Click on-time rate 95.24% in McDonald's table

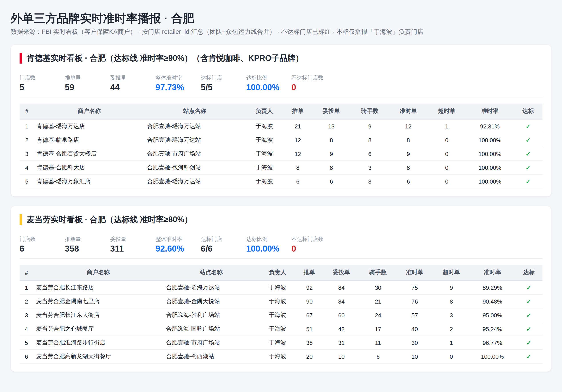[492, 329]
